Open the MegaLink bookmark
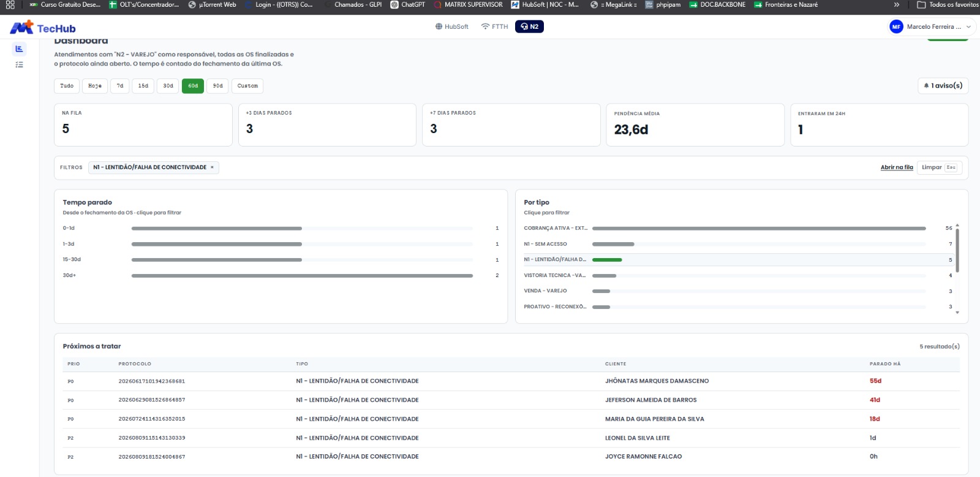The height and width of the screenshot is (477, 980). click(x=613, y=5)
